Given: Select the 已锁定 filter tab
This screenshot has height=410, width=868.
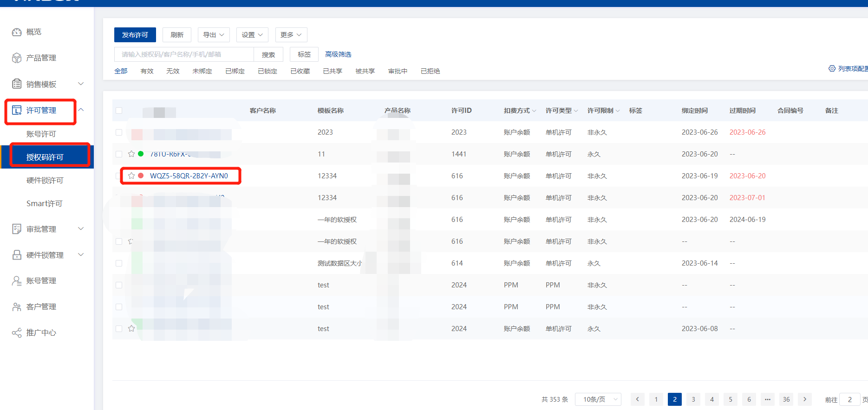Looking at the screenshot, I should pyautogui.click(x=268, y=71).
